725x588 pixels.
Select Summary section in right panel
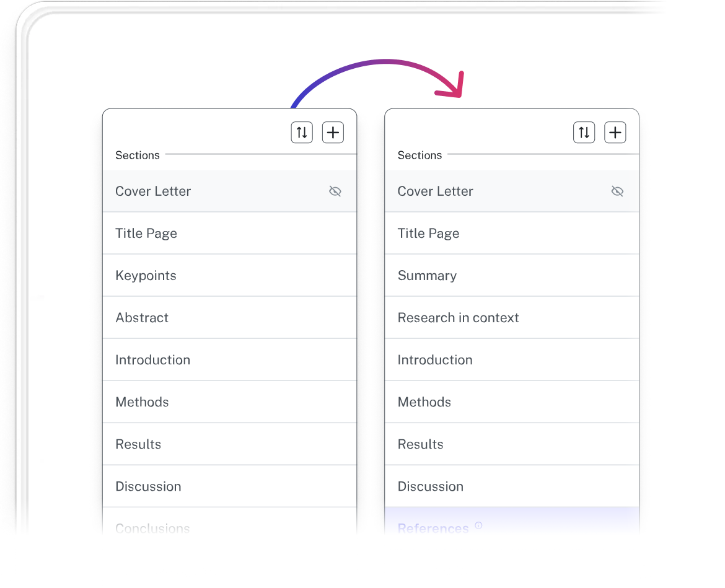(512, 276)
